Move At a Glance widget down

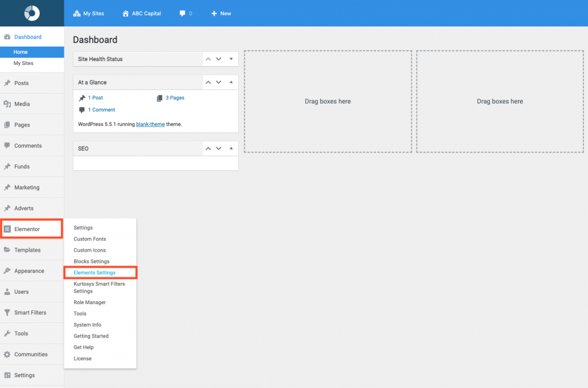click(x=219, y=82)
